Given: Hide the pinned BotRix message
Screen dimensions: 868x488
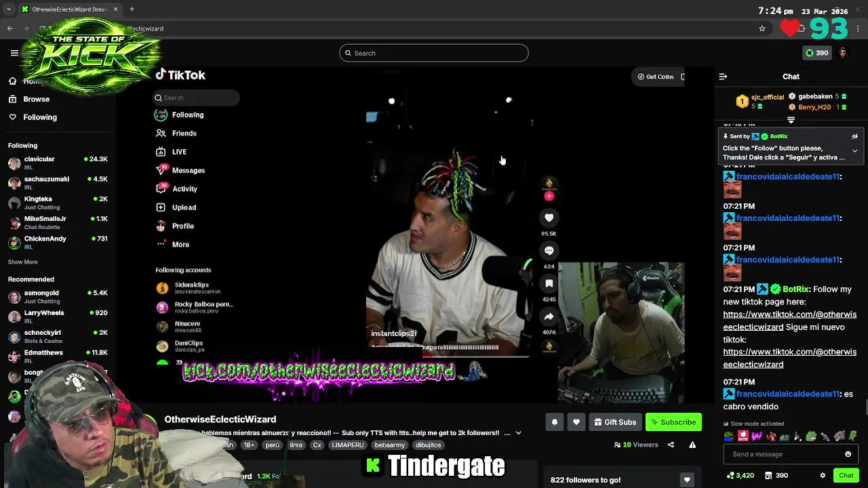Looking at the screenshot, I should click(854, 136).
